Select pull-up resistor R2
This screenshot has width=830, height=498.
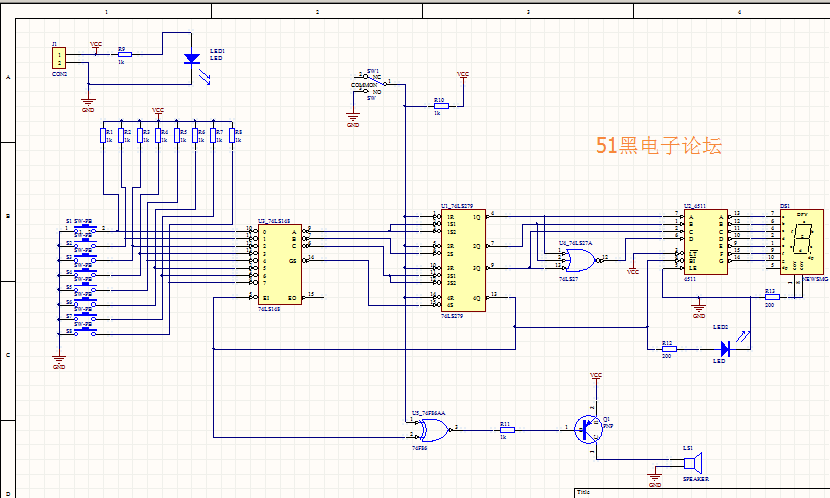(x=121, y=135)
